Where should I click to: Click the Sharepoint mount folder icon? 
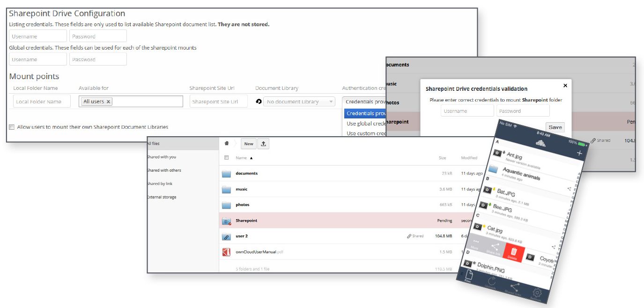point(227,220)
